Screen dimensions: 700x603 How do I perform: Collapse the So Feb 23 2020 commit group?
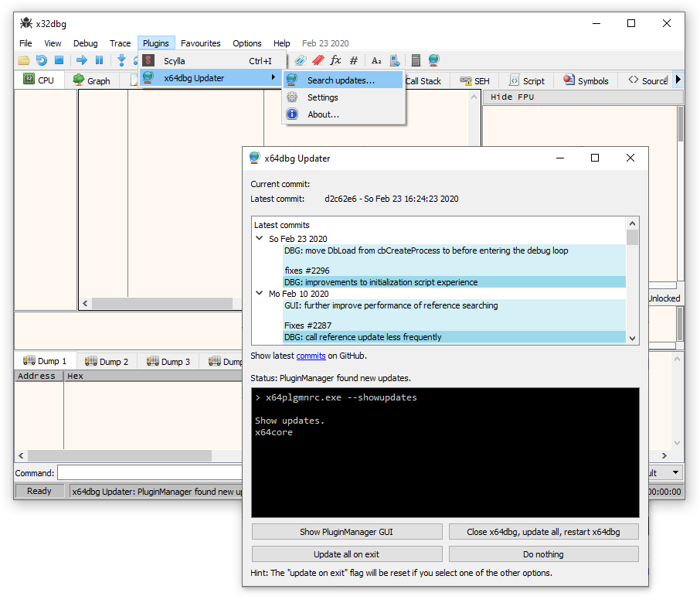(259, 238)
